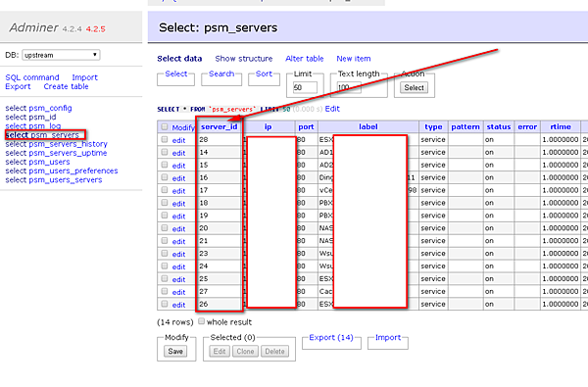Screen dimensions: 588x387
Task: Open the Alter table tab
Action: point(305,59)
